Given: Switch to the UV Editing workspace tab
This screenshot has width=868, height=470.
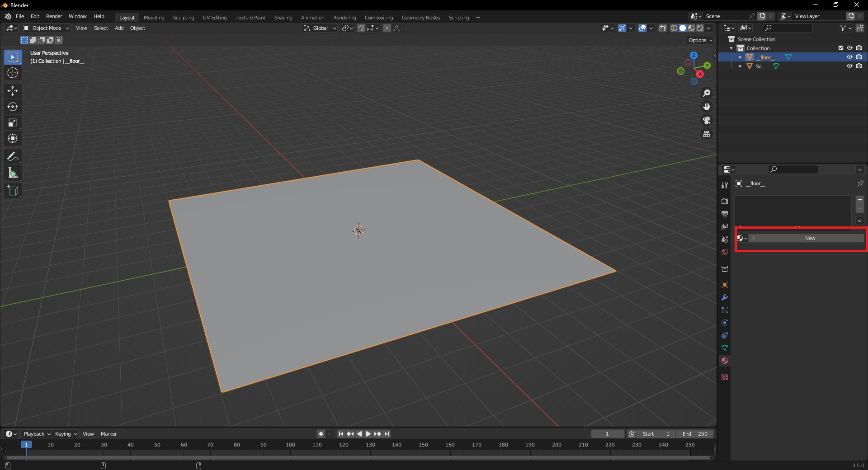Looking at the screenshot, I should [x=215, y=18].
